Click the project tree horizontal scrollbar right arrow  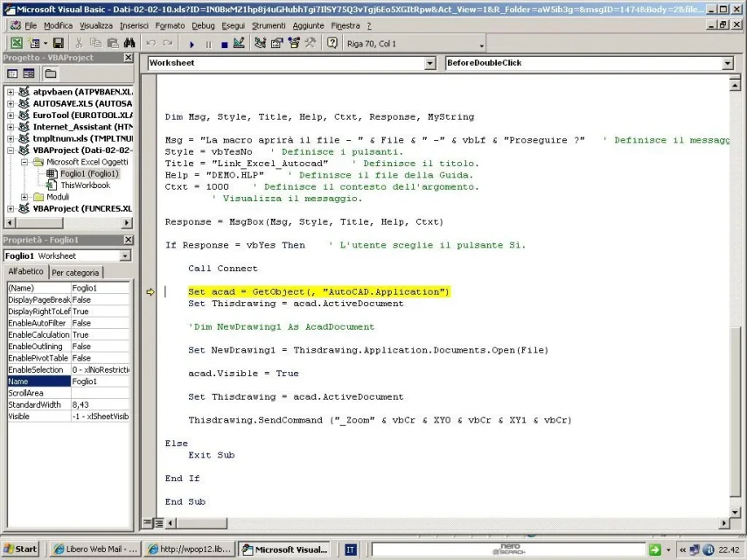(126, 222)
